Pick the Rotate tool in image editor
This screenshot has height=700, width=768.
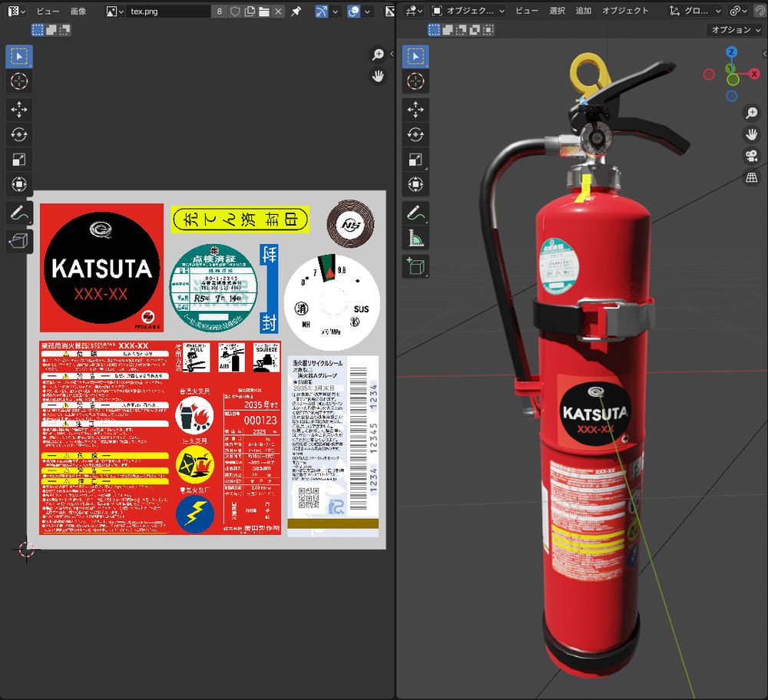19,134
